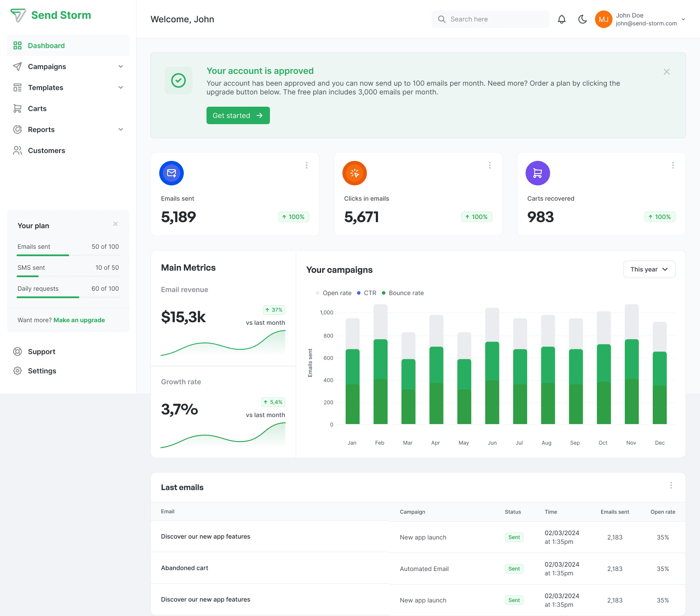Click the notification bell icon
The width and height of the screenshot is (700, 616).
[x=562, y=19]
